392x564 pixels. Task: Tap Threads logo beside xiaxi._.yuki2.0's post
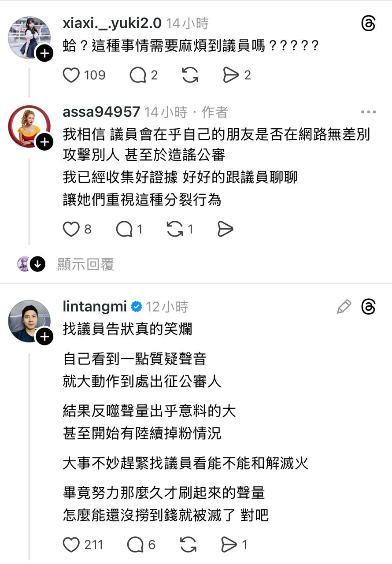368,23
